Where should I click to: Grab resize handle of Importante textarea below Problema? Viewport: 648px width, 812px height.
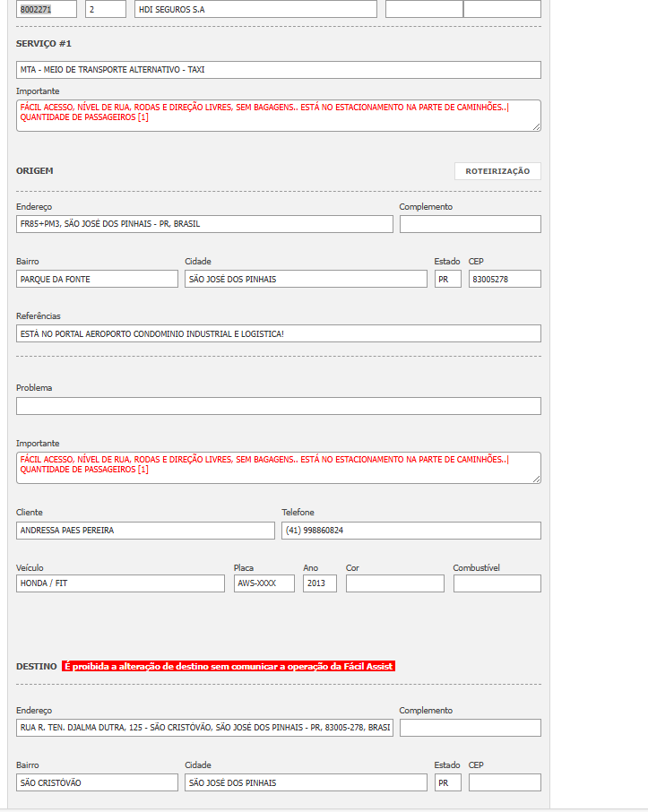(x=537, y=479)
